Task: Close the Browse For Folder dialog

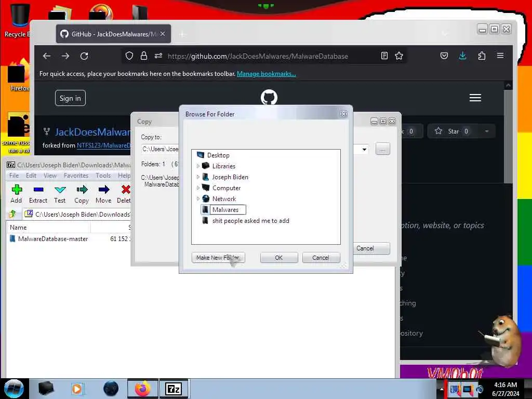Action: click(344, 114)
